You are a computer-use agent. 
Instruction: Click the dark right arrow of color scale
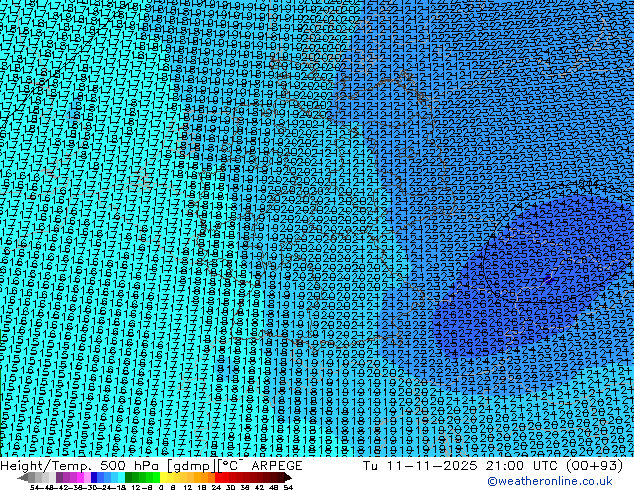(x=288, y=477)
